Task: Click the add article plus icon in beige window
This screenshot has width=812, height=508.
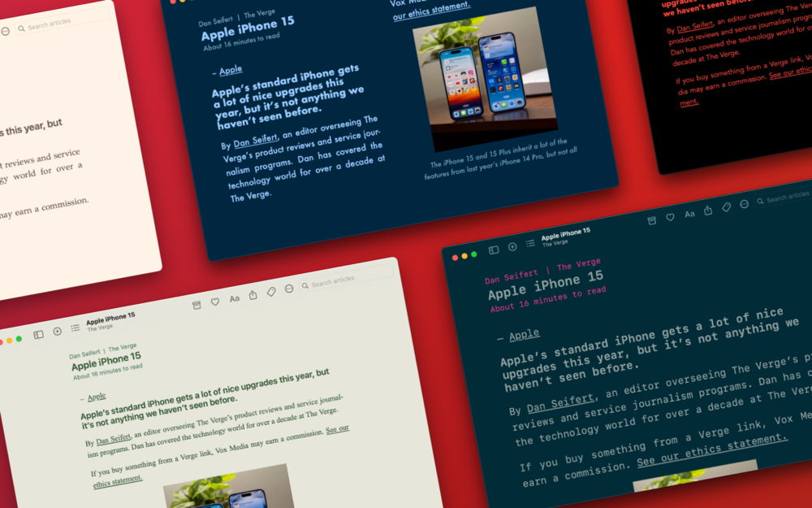Action: pyautogui.click(x=57, y=332)
